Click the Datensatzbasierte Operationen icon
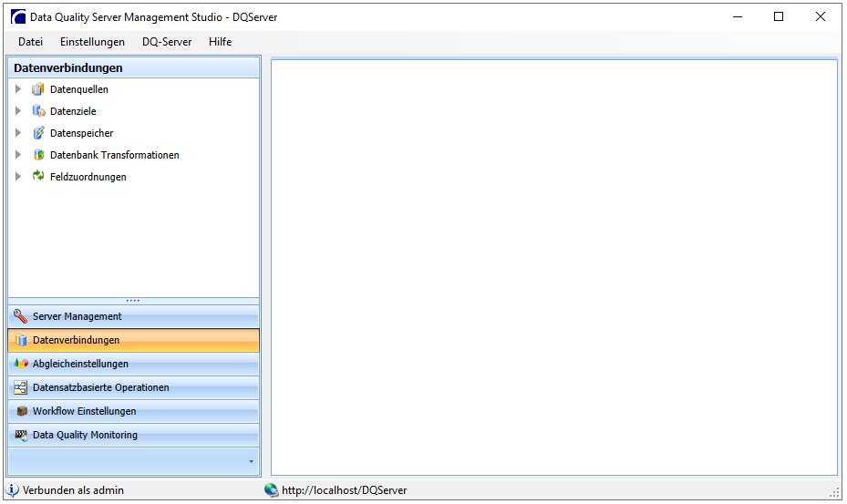 point(21,387)
